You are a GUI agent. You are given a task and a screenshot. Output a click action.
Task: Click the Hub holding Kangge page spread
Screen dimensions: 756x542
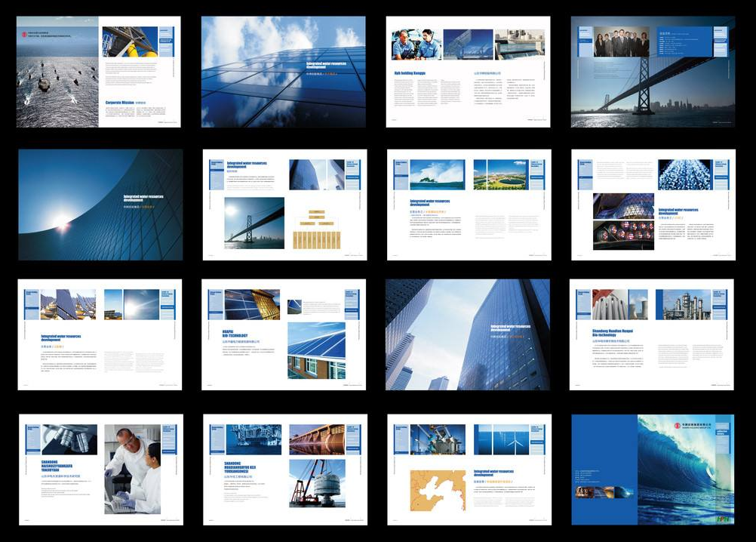[468, 72]
